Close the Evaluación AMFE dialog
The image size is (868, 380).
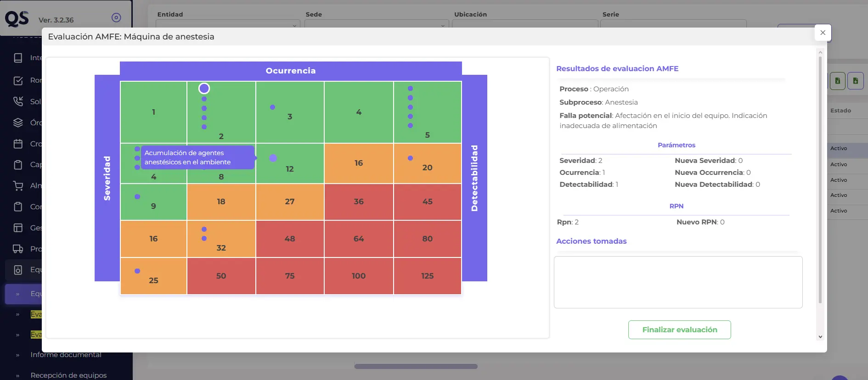823,33
